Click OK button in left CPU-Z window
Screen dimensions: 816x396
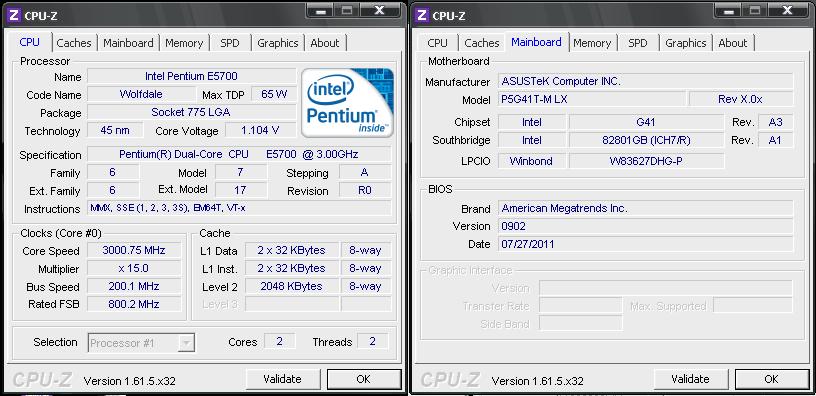click(364, 379)
